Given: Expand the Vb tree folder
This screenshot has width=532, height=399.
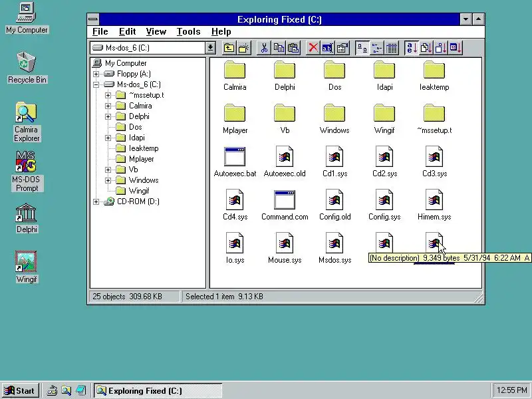Looking at the screenshot, I should pos(108,170).
